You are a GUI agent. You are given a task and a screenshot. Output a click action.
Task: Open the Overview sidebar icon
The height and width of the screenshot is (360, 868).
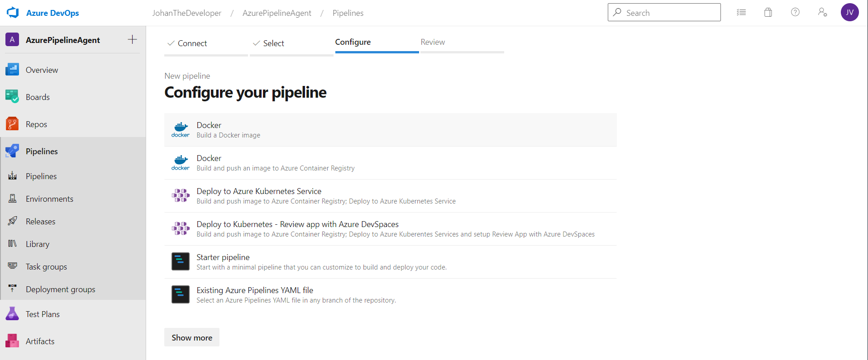click(x=12, y=70)
